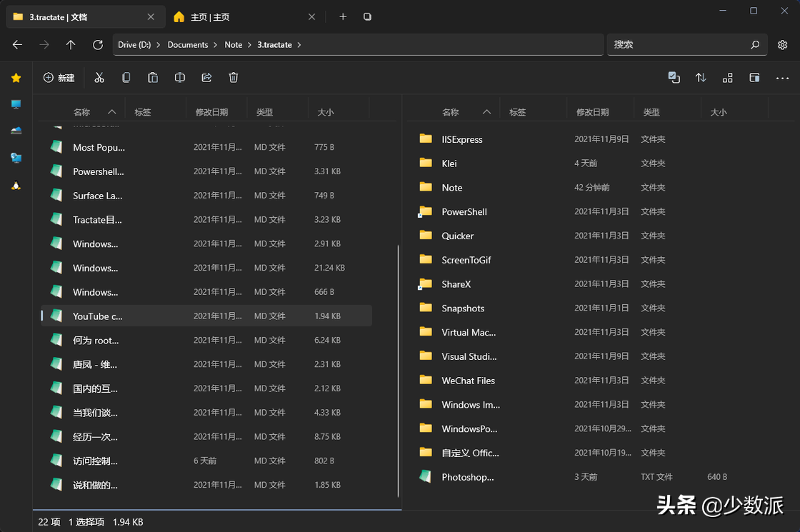This screenshot has width=800, height=532.
Task: Click inside the 搜索 search field
Action: tap(686, 44)
